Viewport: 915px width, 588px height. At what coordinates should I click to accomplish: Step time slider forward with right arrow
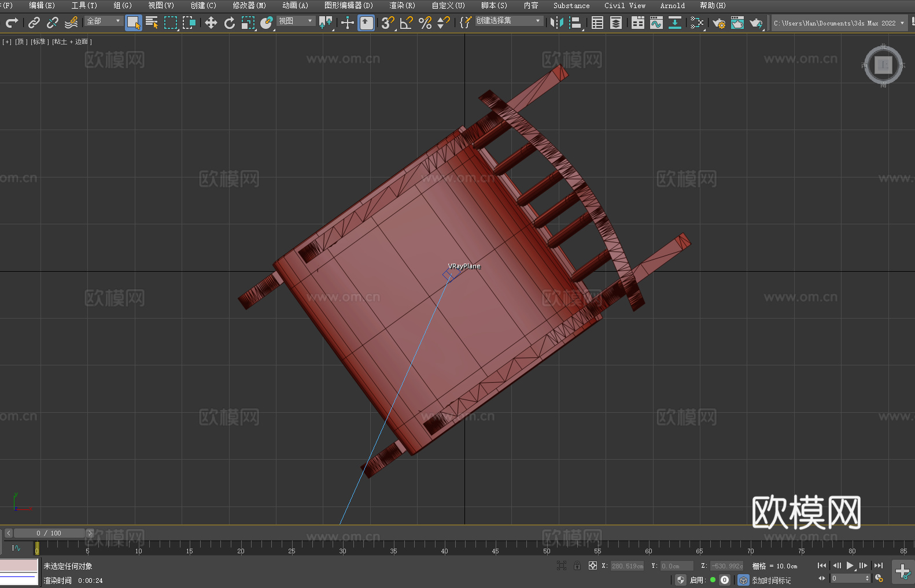(90, 533)
